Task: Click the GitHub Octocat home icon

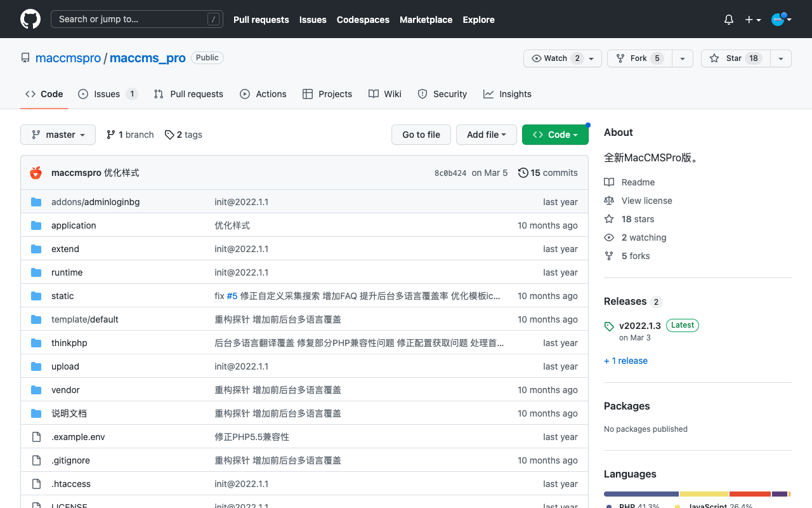Action: [30, 19]
